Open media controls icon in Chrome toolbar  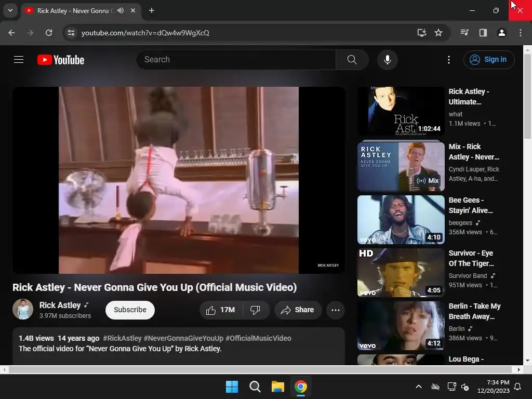[464, 33]
